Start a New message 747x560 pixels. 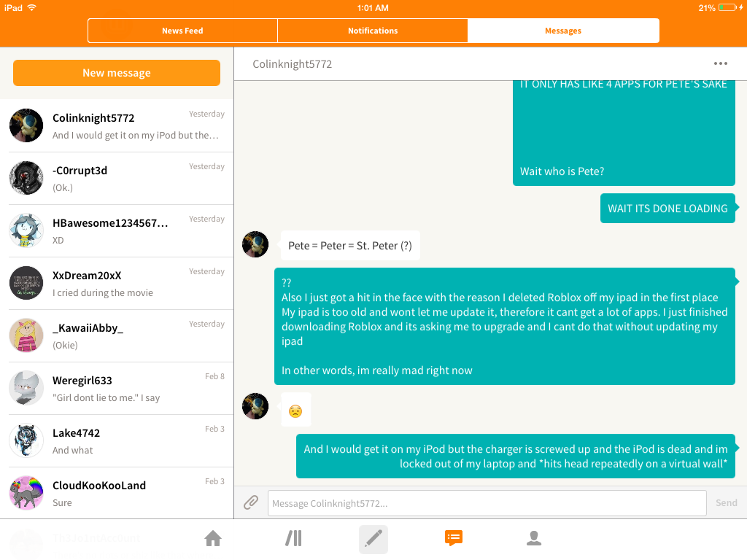click(117, 73)
